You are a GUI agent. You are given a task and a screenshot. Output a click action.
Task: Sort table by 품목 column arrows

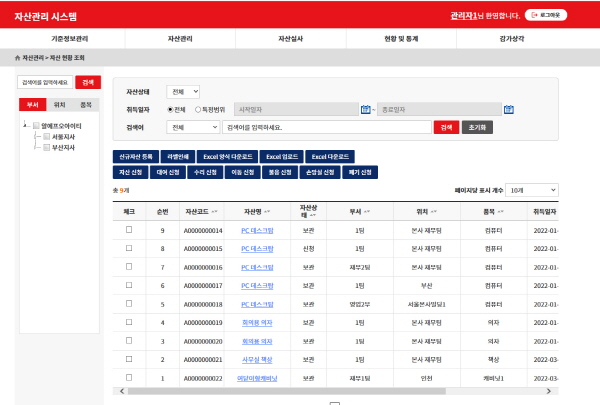499,212
